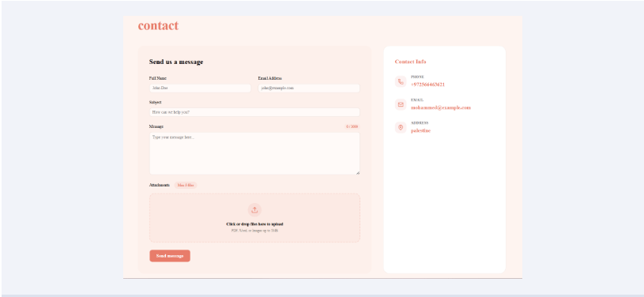Click the PDF, Word, or Images hint text
Viewport: 644px width, 297px height.
coord(254,231)
